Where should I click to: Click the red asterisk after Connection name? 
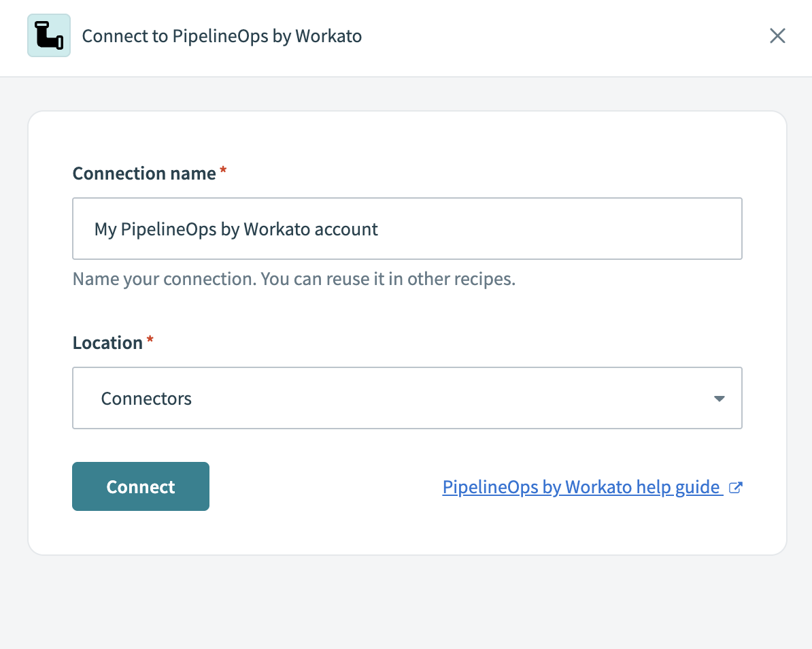[223, 172]
